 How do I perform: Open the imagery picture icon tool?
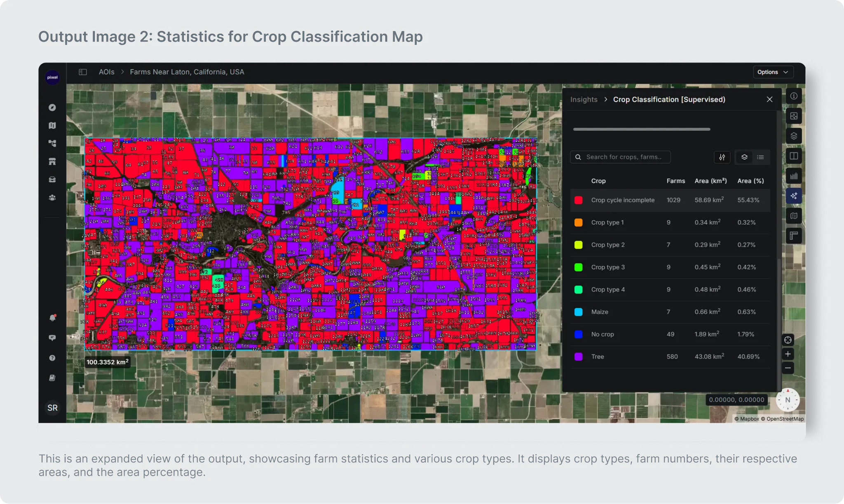[x=794, y=116]
